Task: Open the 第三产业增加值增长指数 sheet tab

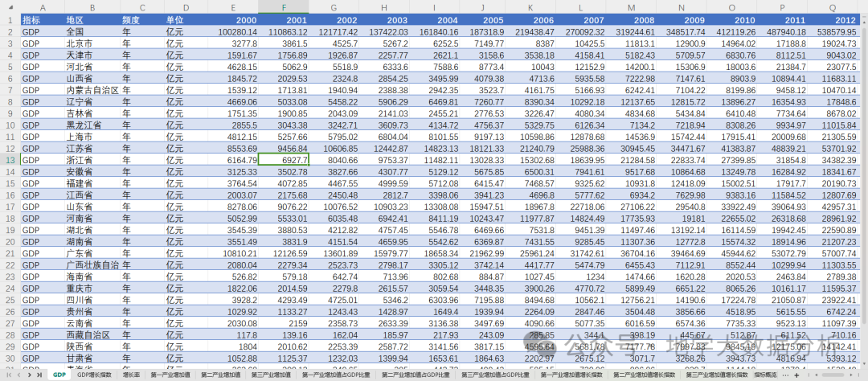Action: coord(716,375)
